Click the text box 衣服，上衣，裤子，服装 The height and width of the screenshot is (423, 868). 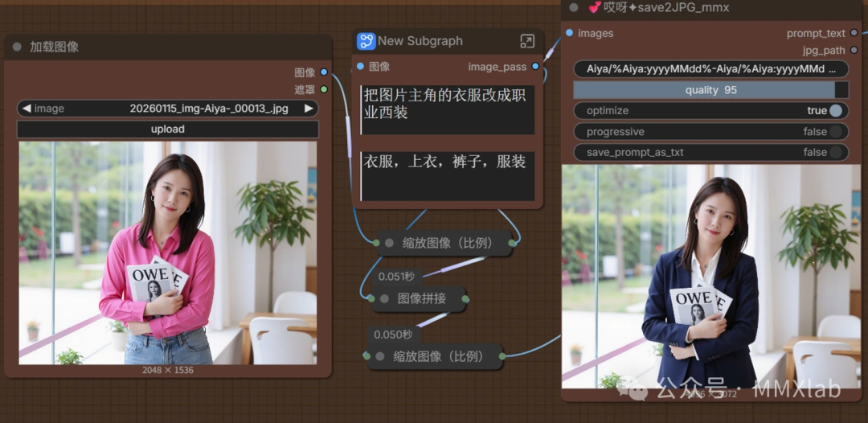448,176
